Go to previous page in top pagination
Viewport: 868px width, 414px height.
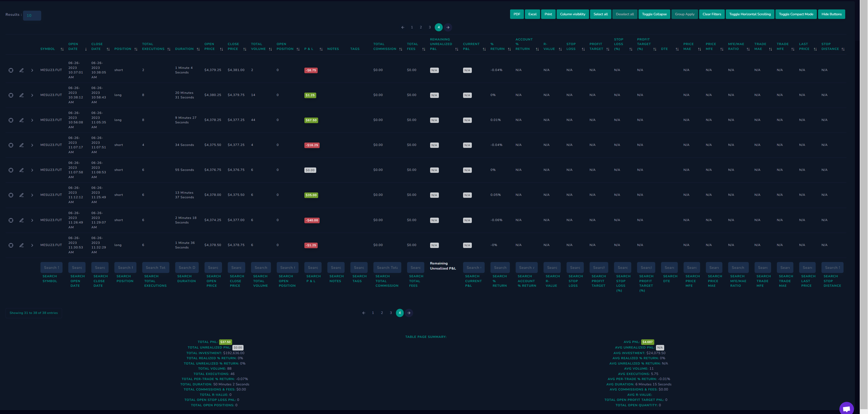[x=403, y=27]
